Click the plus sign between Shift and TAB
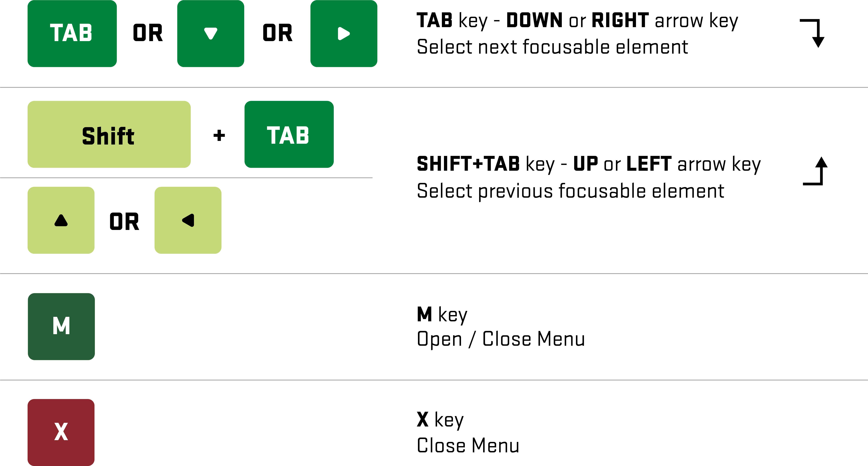The image size is (868, 466). [219, 136]
